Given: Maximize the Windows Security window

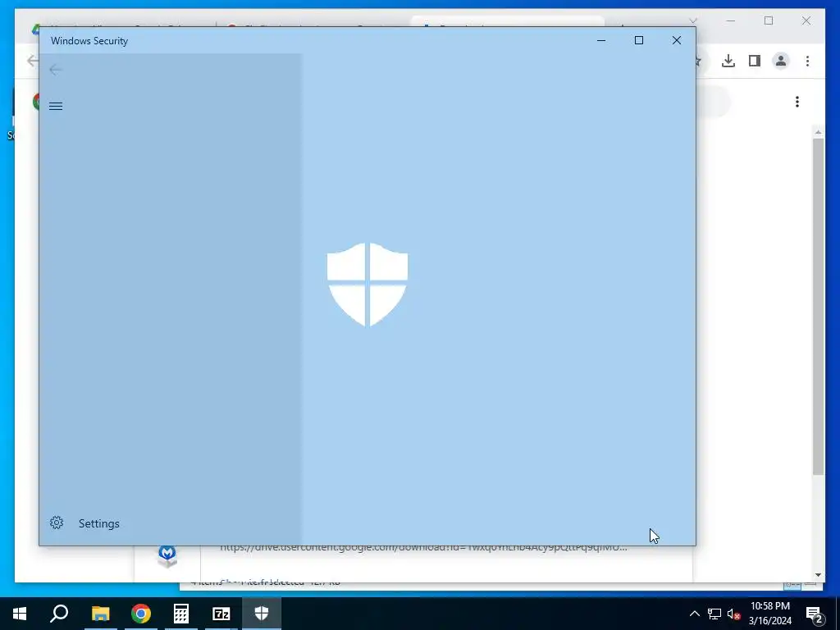Looking at the screenshot, I should tap(638, 41).
